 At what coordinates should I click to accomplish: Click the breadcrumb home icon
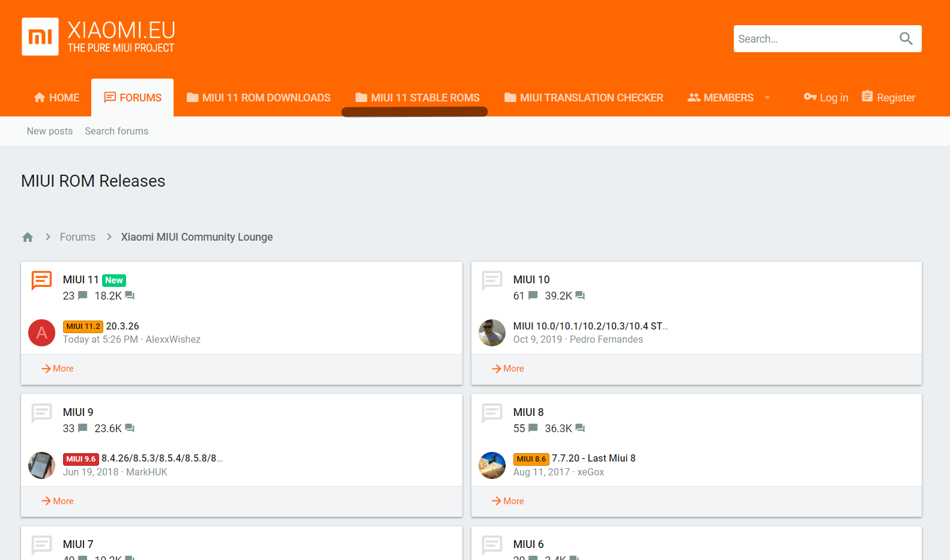click(x=28, y=237)
